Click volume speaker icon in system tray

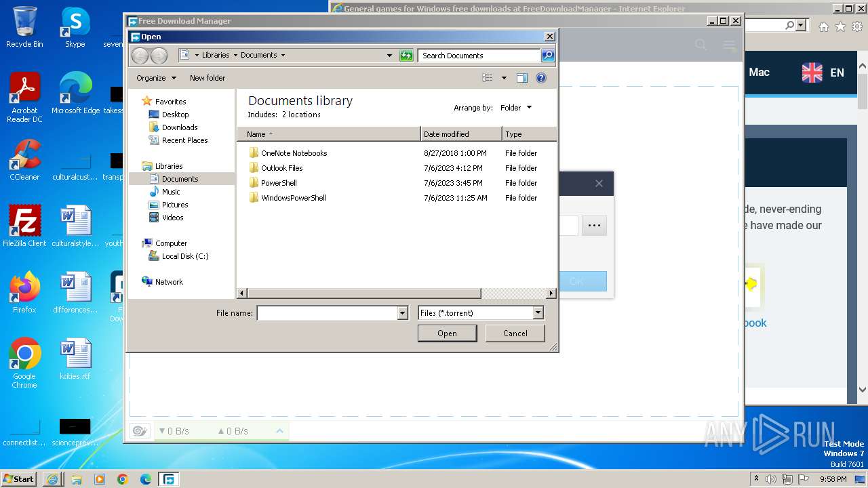point(770,479)
